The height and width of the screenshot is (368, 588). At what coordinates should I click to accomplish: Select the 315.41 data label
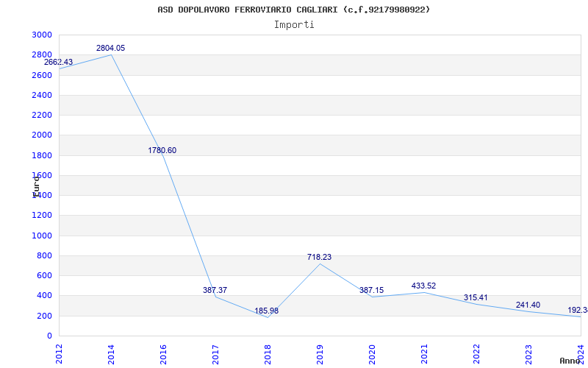point(476,298)
